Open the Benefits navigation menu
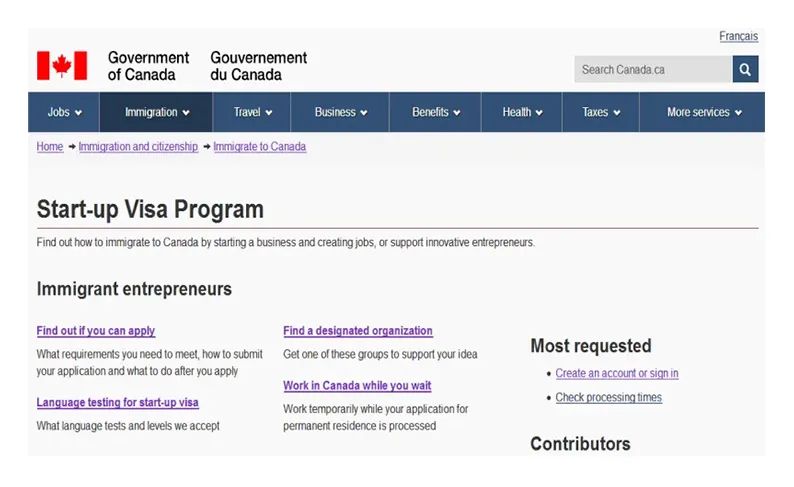The height and width of the screenshot is (487, 794). (435, 112)
